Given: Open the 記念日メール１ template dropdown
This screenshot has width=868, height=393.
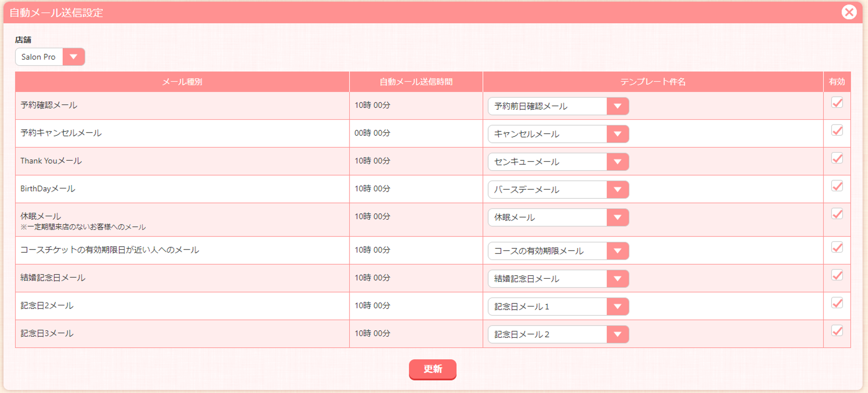Looking at the screenshot, I should click(558, 306).
